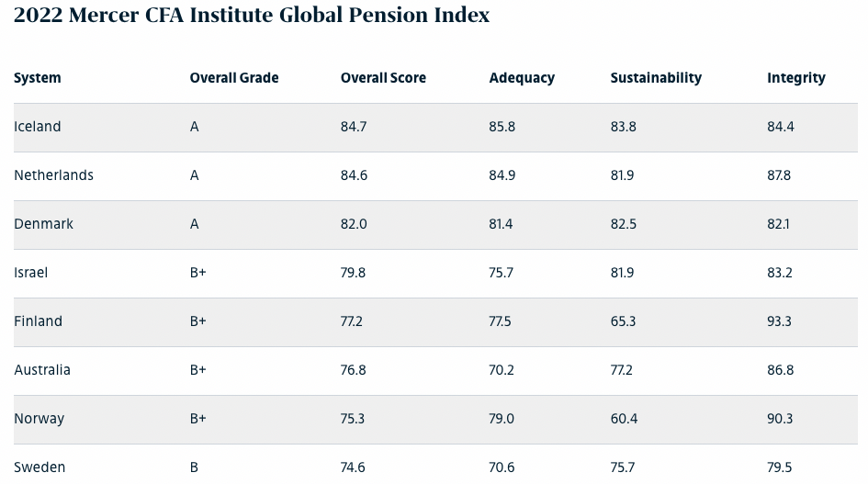This screenshot has width=868, height=484.
Task: Click the Overall Score column header
Action: pyautogui.click(x=383, y=78)
